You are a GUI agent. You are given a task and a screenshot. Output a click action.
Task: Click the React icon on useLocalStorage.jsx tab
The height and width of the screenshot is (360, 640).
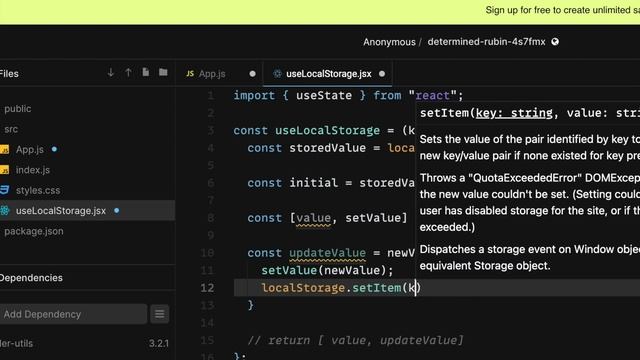[x=277, y=74]
